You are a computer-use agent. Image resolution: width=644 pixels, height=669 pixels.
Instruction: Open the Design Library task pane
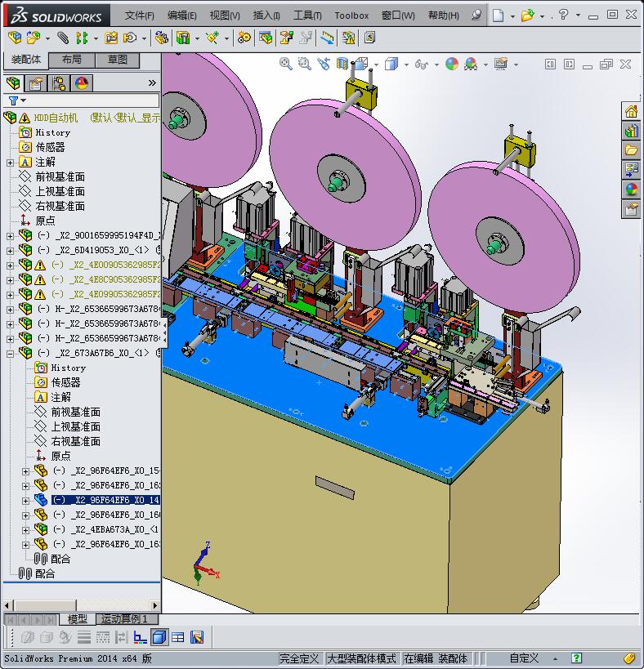(631, 131)
